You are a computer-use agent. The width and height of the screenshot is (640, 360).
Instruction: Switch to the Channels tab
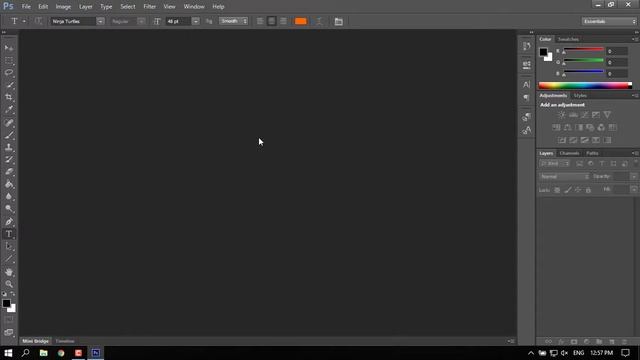pos(569,153)
